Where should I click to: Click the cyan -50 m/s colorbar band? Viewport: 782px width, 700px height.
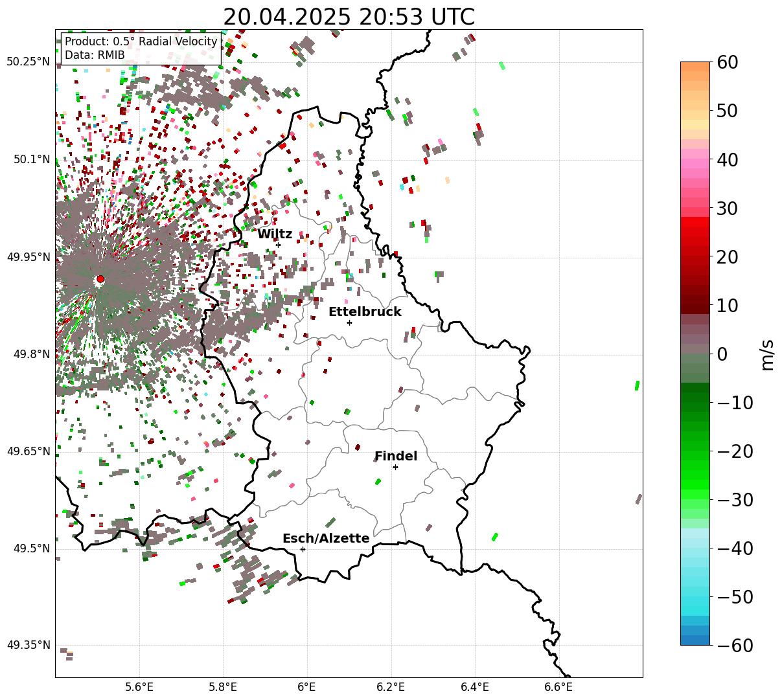point(695,596)
